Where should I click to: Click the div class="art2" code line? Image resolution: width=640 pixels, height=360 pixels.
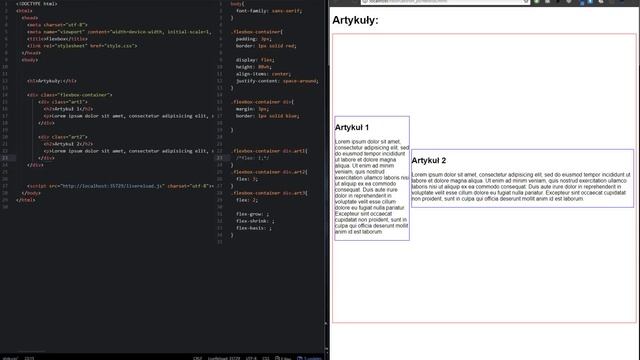tap(63, 137)
